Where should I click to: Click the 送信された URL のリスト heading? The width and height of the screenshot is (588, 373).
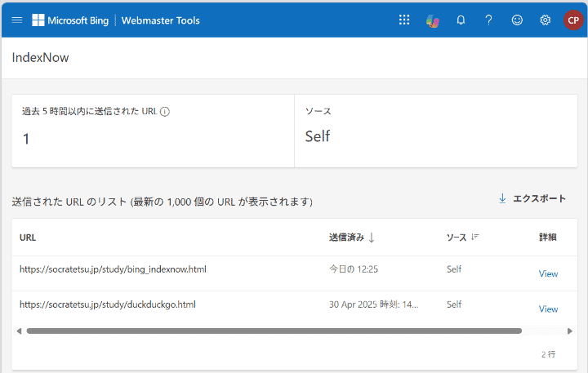162,202
